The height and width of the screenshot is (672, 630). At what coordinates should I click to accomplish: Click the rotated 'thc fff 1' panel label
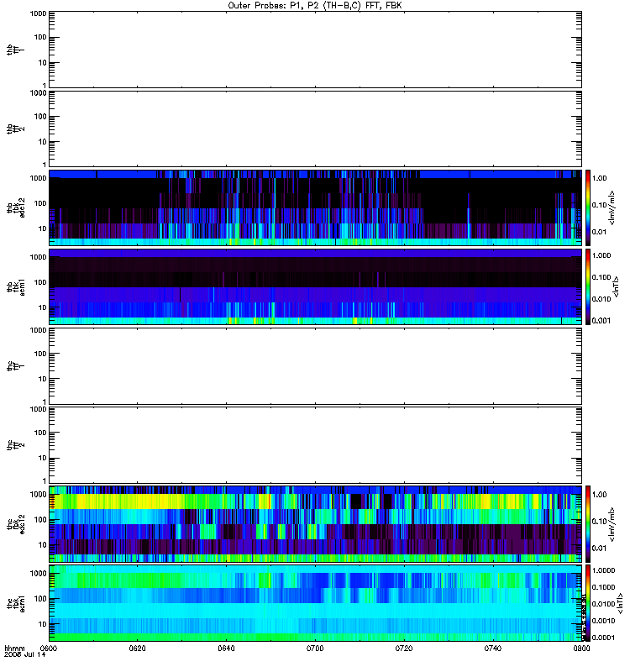15,366
